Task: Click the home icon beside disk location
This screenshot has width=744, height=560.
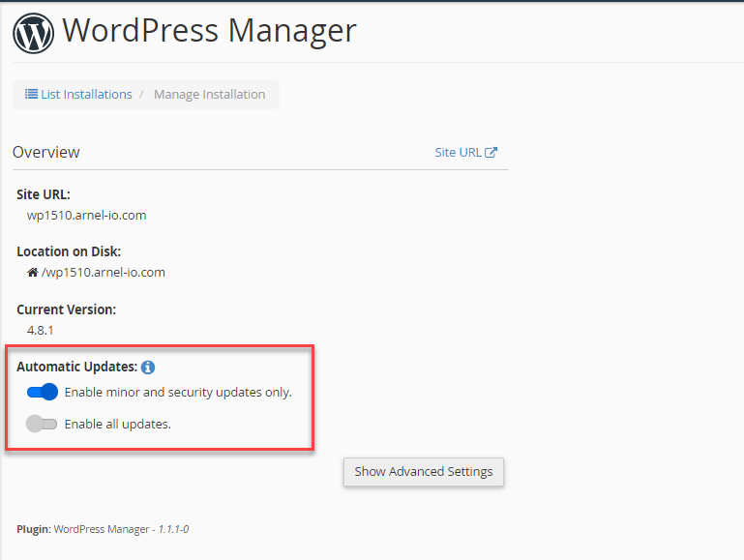Action: pos(32,272)
